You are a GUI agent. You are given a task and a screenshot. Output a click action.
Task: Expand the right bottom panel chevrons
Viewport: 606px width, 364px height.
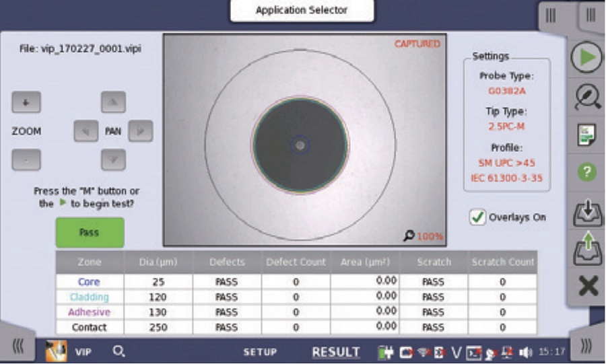coord(586,347)
